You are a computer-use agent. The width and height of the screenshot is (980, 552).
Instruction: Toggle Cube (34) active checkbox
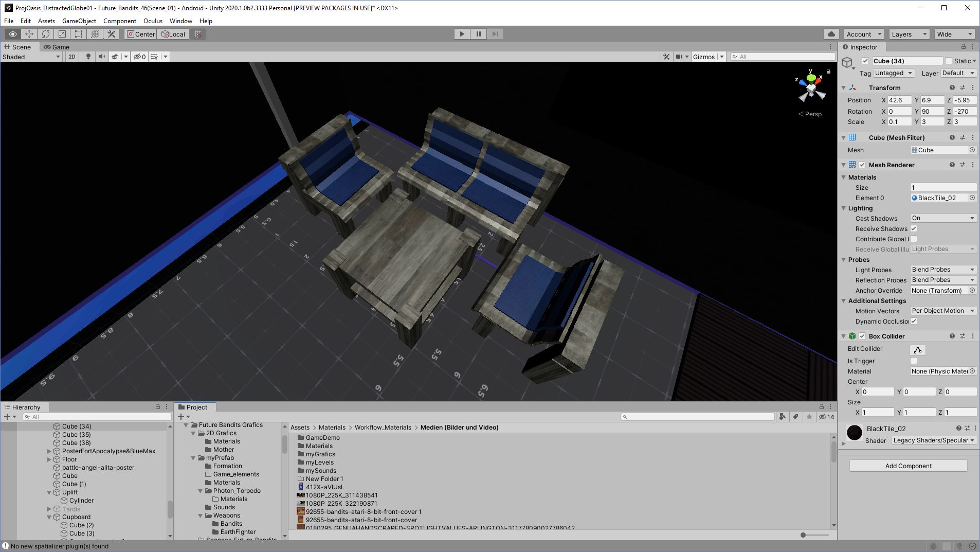865,61
